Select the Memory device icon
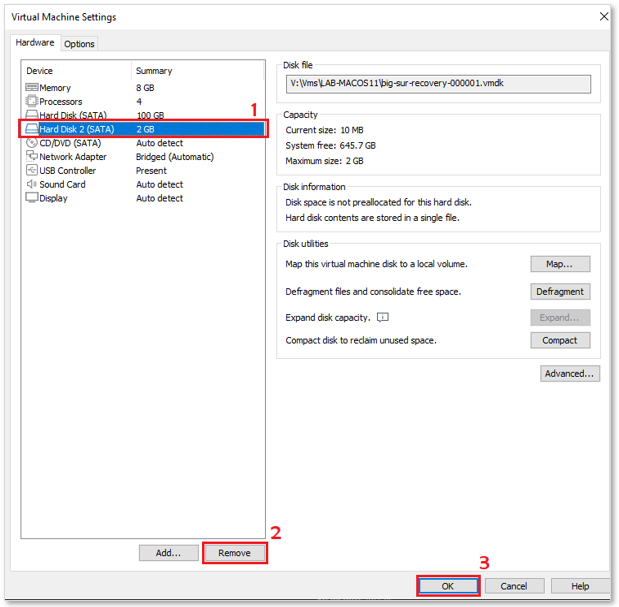619x607 pixels. pyautogui.click(x=32, y=87)
